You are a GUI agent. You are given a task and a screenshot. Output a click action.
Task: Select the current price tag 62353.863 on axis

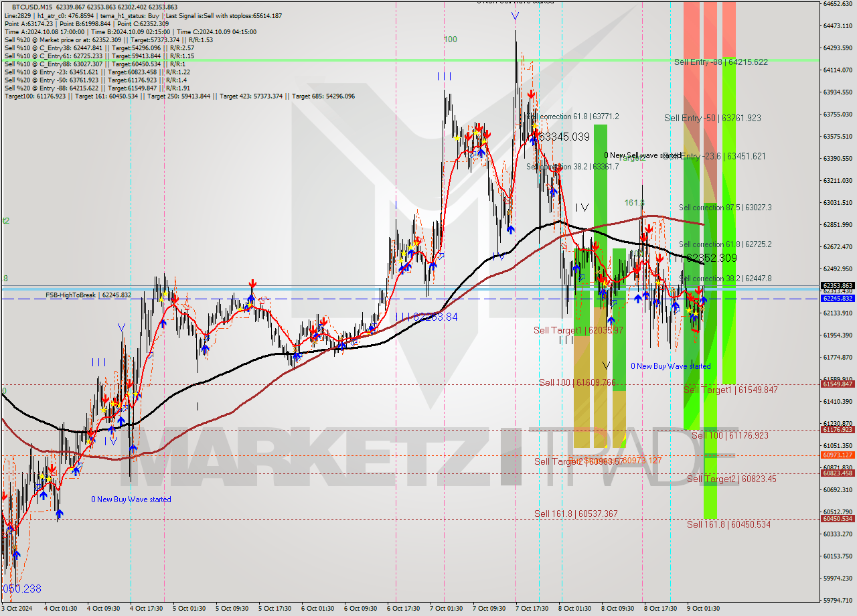click(838, 285)
